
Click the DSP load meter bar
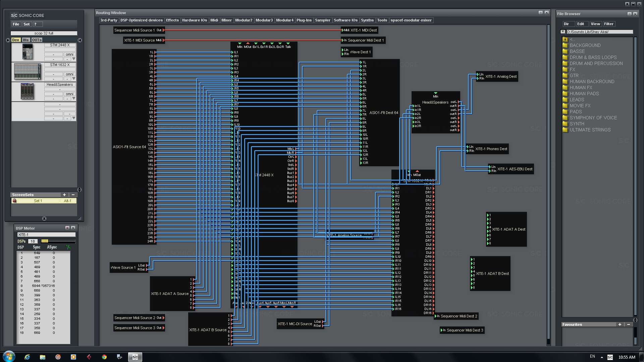point(58,241)
